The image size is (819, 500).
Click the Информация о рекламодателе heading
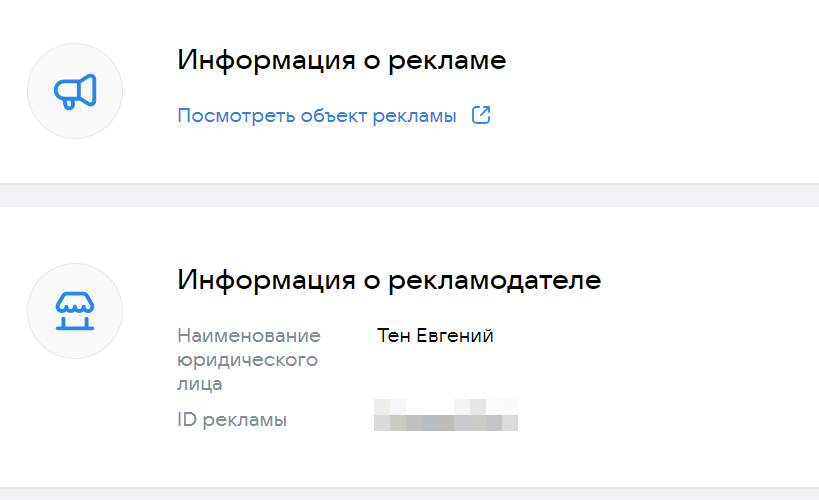coord(389,279)
